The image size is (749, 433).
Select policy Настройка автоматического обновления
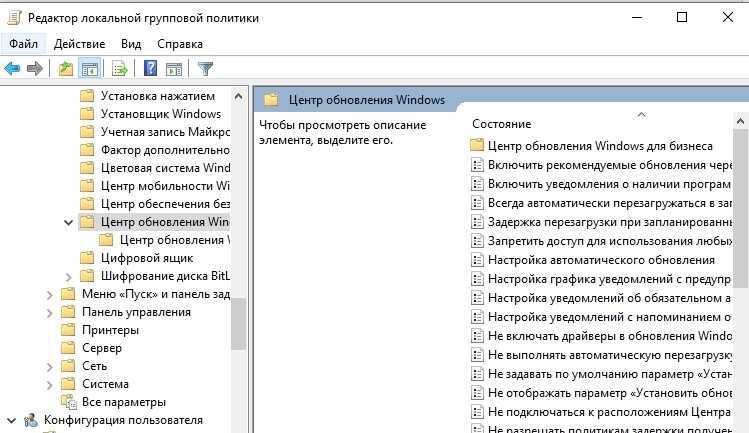tap(601, 260)
